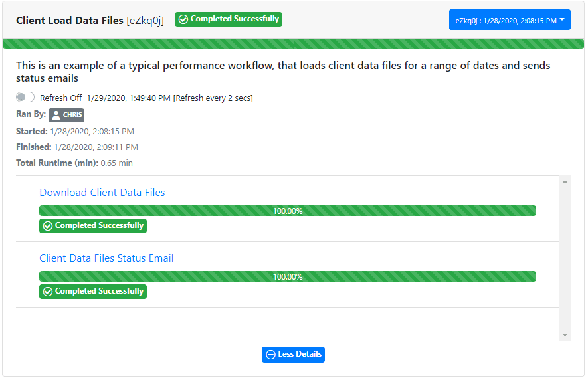
Task: Toggle the Refresh Off switch
Action: 25,98
